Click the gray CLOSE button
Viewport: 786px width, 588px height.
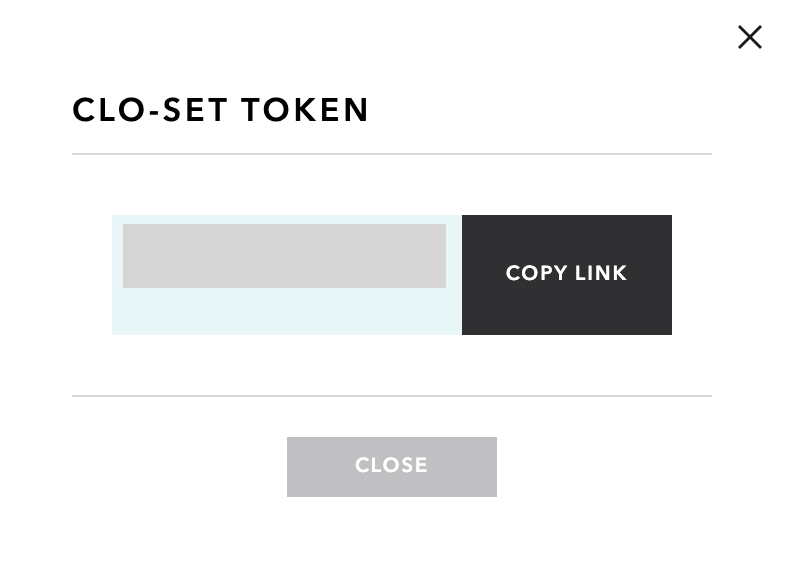point(391,467)
